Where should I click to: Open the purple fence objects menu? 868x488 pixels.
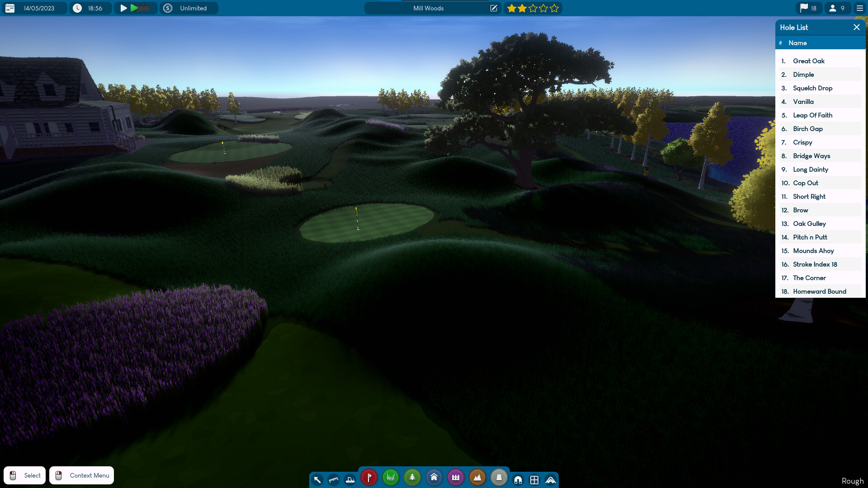456,477
